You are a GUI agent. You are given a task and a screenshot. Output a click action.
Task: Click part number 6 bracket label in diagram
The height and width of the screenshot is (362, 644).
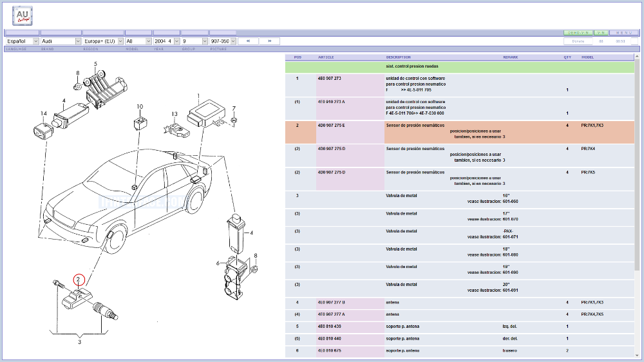(218, 263)
